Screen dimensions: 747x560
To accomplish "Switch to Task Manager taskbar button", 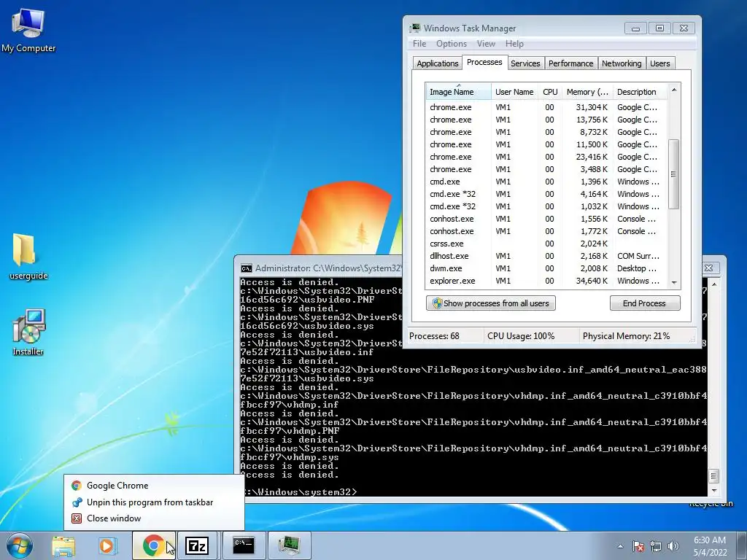I will pos(289,545).
